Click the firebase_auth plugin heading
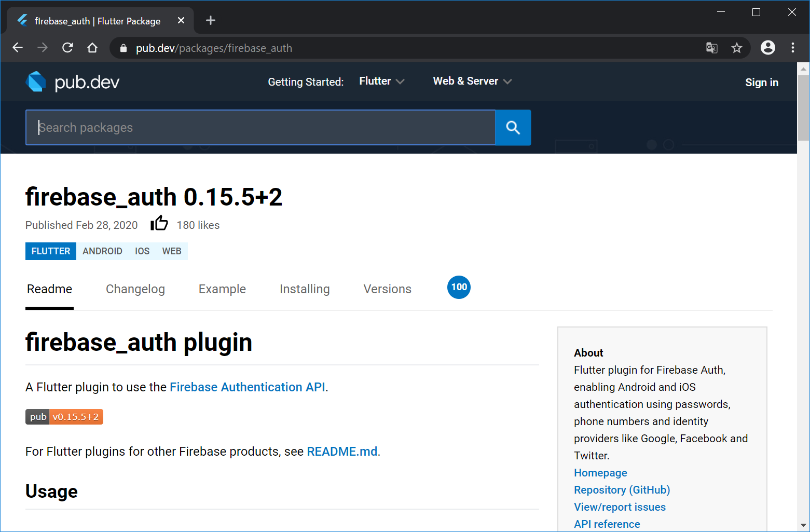810x532 pixels. pos(139,343)
